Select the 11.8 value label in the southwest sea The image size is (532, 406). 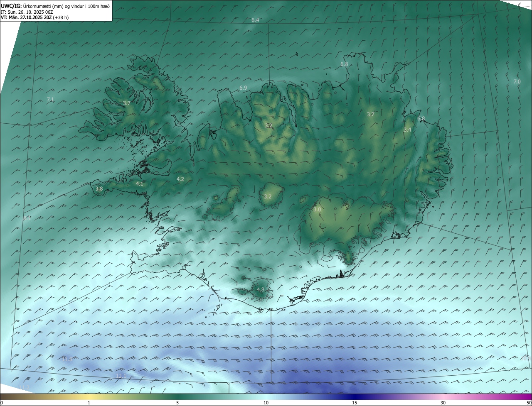pyautogui.click(x=67, y=359)
